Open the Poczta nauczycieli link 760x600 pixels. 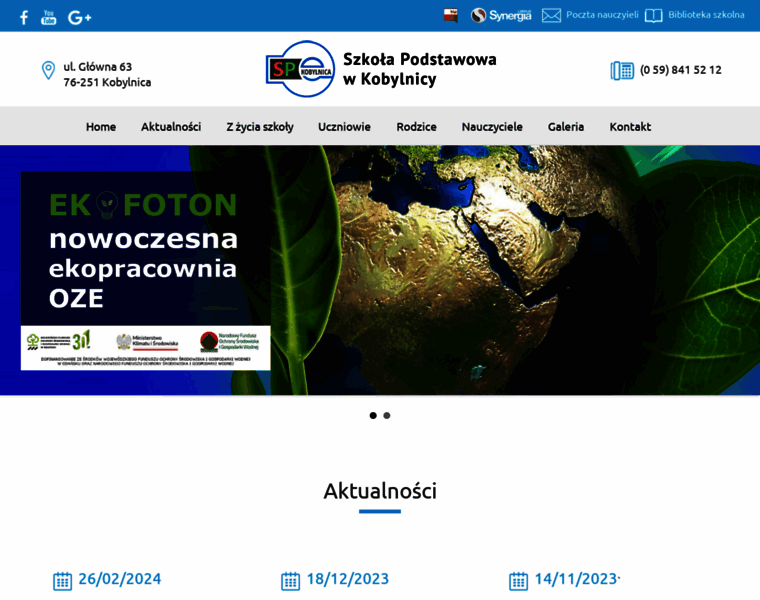point(602,15)
